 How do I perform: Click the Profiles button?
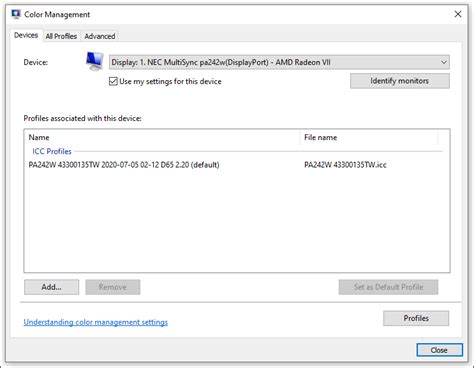click(416, 318)
